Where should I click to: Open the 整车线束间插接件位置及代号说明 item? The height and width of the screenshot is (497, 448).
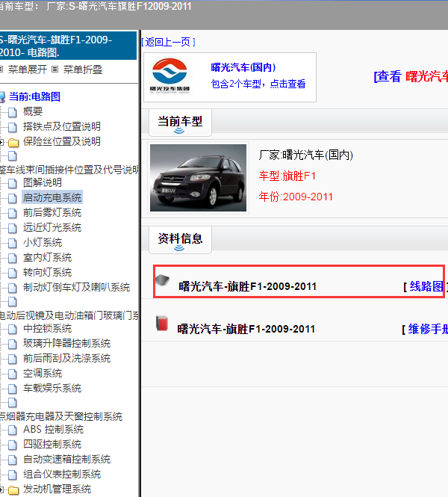[x=69, y=170]
